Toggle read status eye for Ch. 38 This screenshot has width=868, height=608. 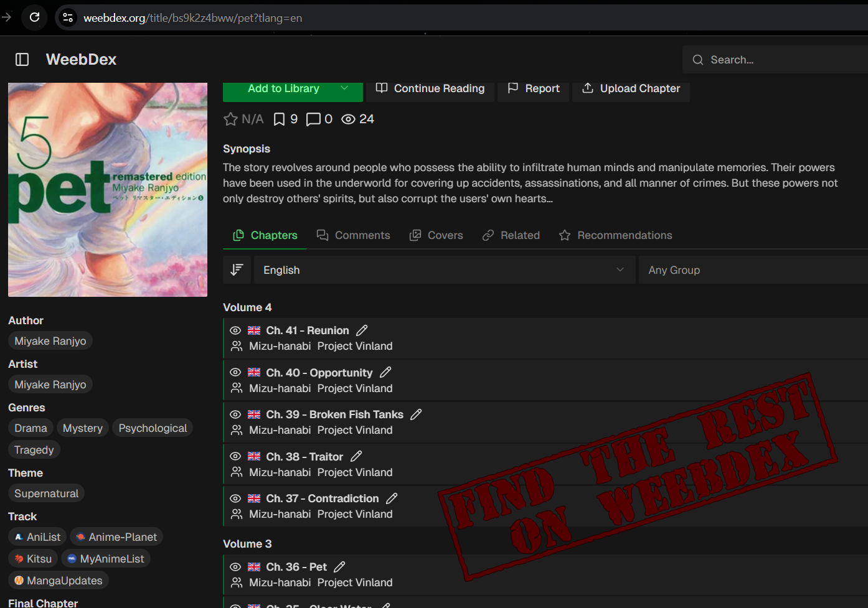235,456
